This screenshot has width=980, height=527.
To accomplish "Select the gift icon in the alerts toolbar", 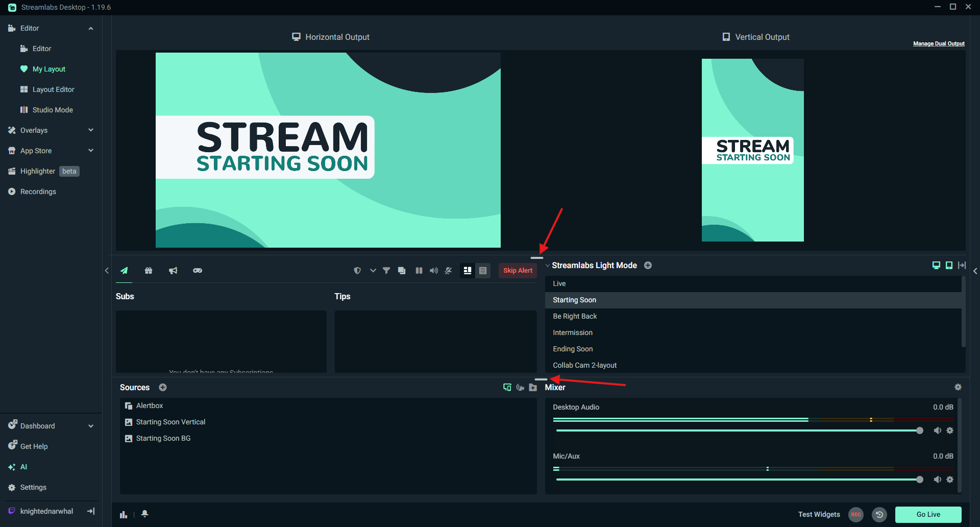I will point(149,270).
